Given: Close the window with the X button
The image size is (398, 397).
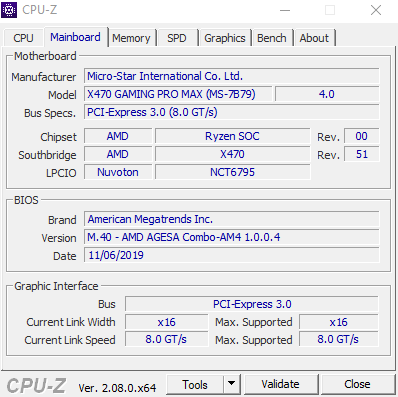Looking at the screenshot, I should pyautogui.click(x=376, y=10).
